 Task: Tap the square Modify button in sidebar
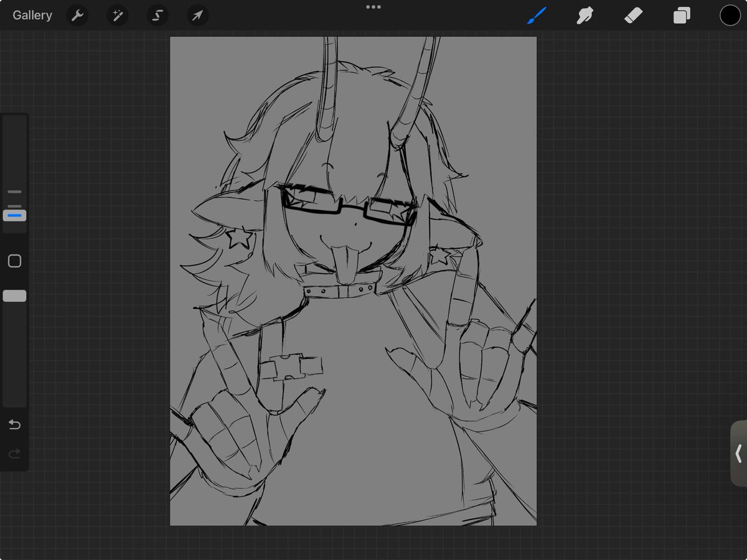(x=14, y=261)
